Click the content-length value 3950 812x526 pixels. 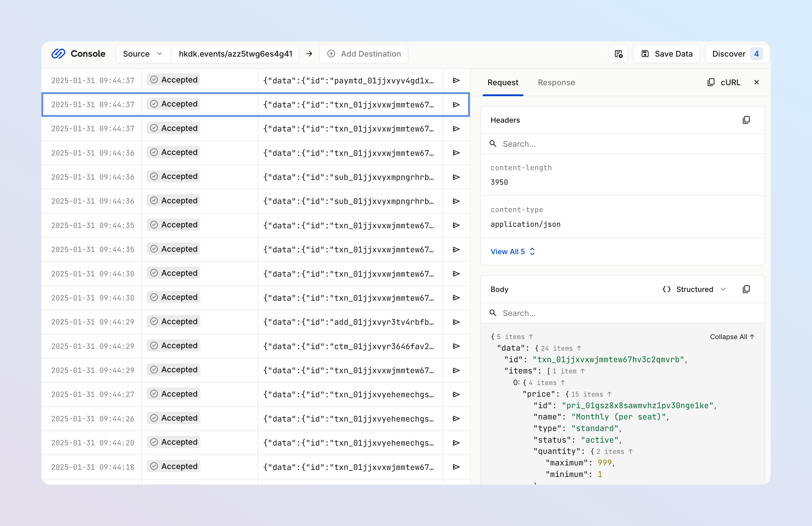pyautogui.click(x=499, y=182)
